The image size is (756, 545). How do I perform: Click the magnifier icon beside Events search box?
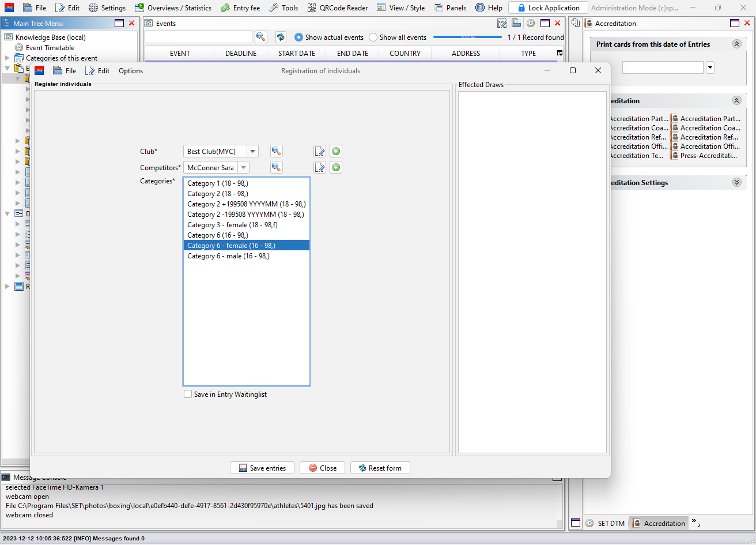coord(261,37)
